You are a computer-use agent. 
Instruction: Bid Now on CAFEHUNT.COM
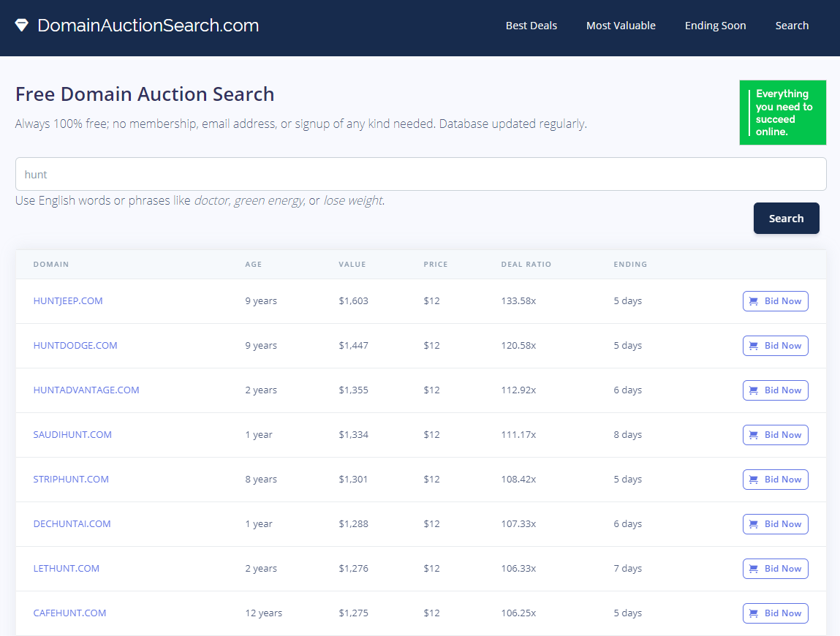(x=775, y=613)
